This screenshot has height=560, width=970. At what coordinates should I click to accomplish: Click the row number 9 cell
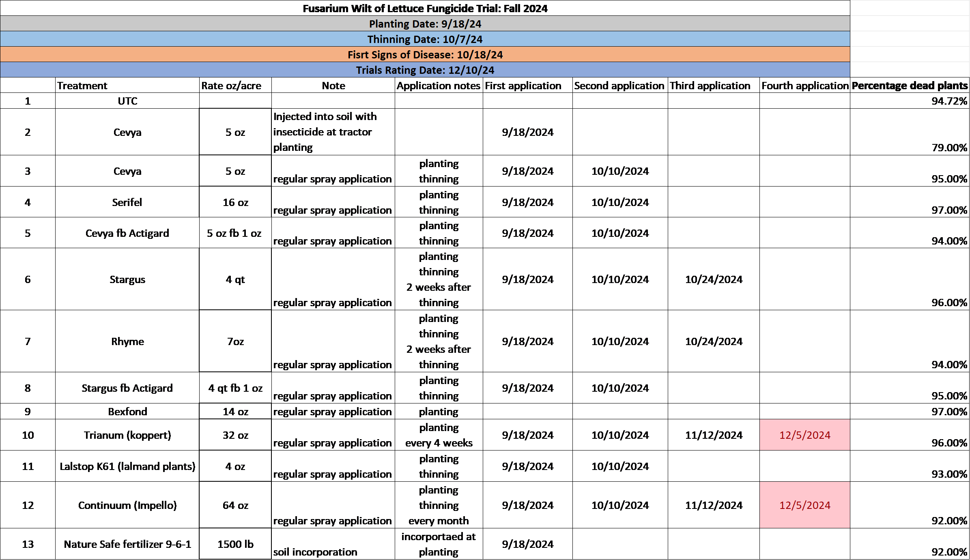(28, 411)
